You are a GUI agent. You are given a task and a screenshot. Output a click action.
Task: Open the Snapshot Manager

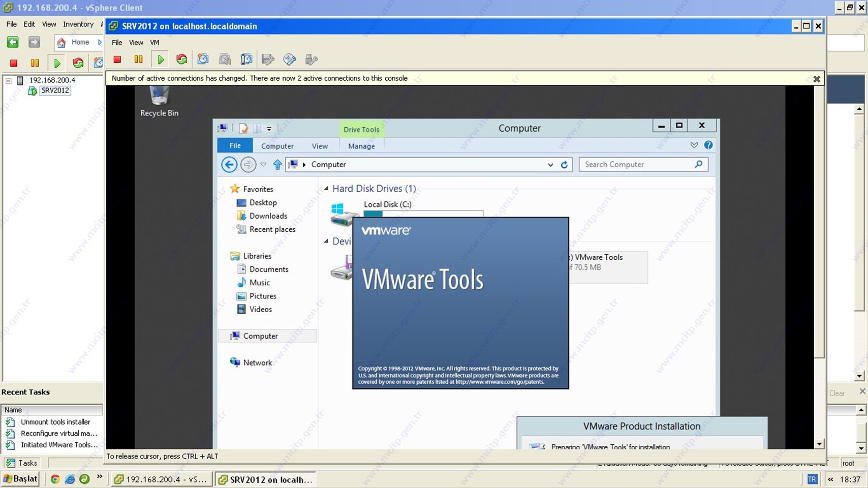pyautogui.click(x=246, y=59)
